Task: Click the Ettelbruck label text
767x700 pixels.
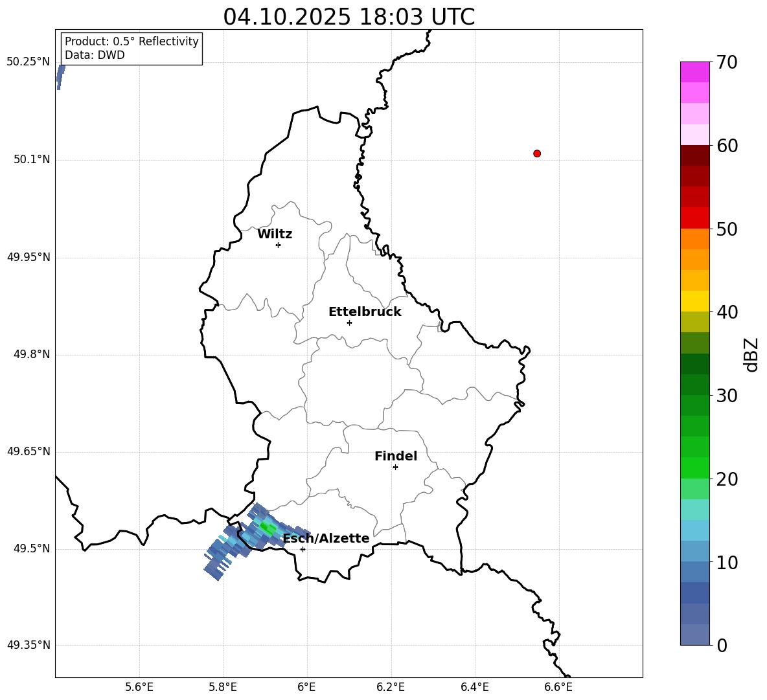Action: click(365, 312)
